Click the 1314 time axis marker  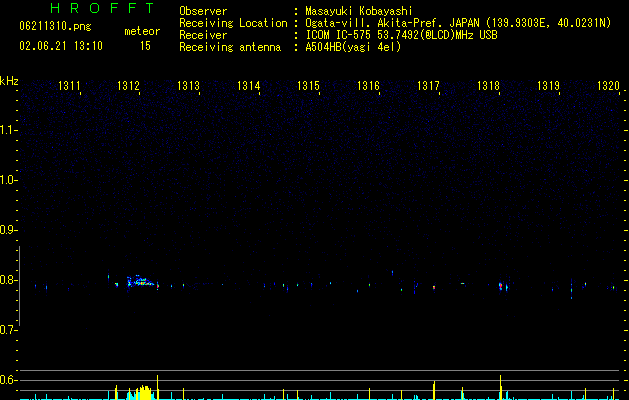tap(248, 85)
